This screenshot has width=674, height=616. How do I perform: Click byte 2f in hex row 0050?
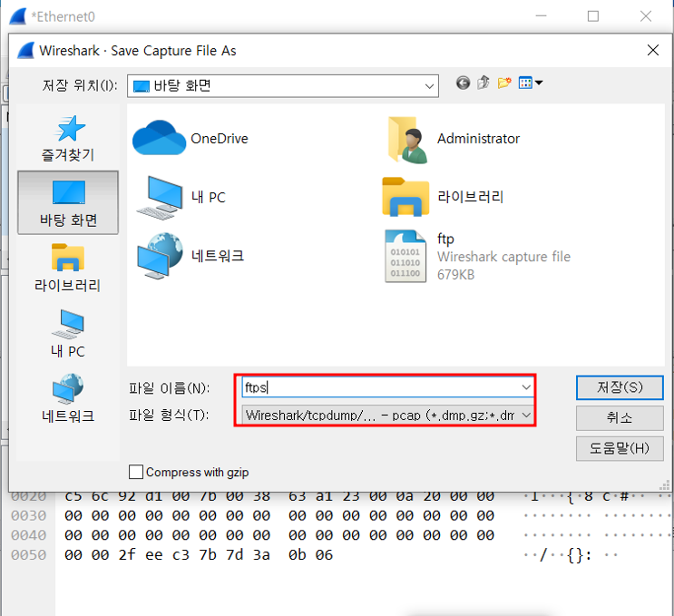point(127,555)
